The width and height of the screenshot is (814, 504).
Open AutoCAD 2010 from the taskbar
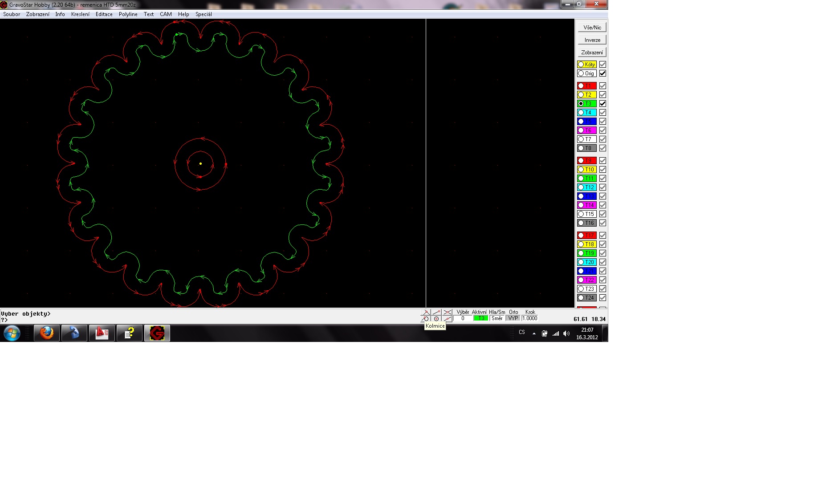[x=102, y=333]
